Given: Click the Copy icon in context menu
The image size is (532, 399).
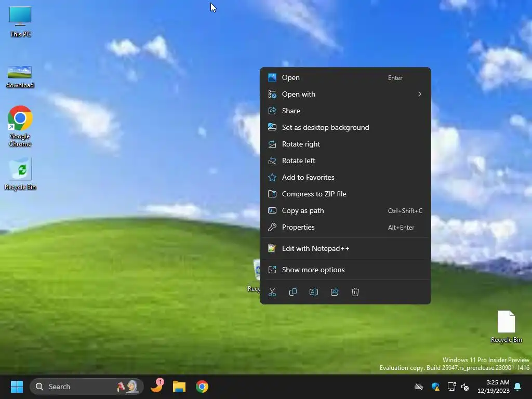Looking at the screenshot, I should coord(293,292).
